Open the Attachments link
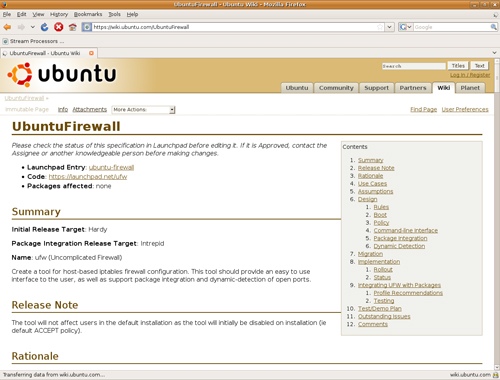Screen dimensions: 500x380 (90, 109)
